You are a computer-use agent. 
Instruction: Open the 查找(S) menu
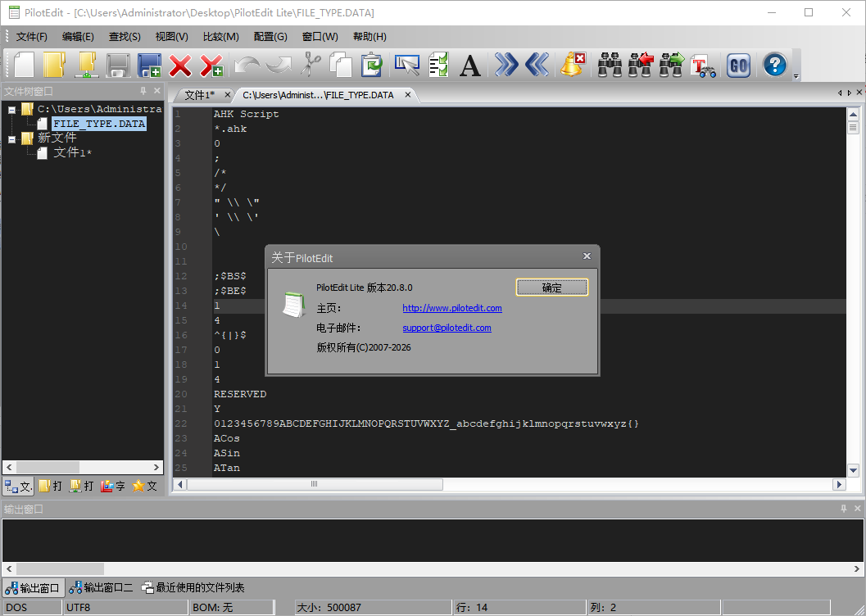click(x=125, y=36)
